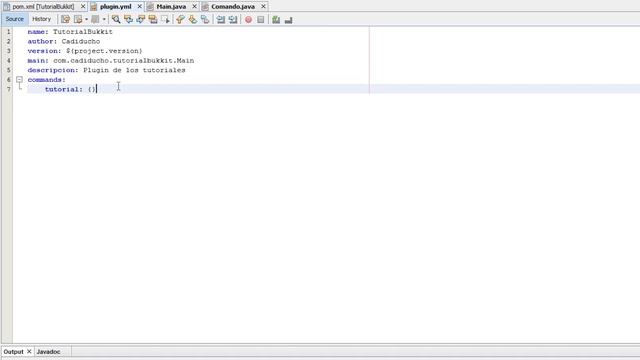This screenshot has width=640, height=360.
Task: Click Shift Line Left icon
Action: coord(221,19)
